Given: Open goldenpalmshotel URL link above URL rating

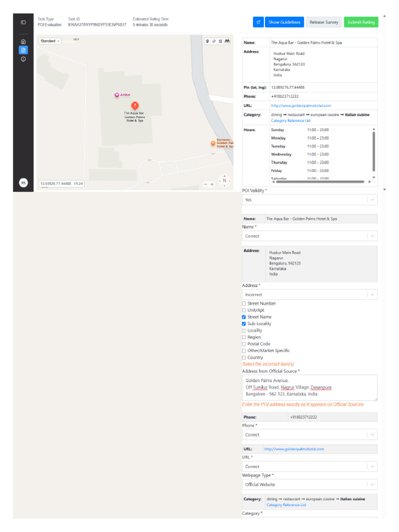Looking at the screenshot, I should (x=294, y=449).
